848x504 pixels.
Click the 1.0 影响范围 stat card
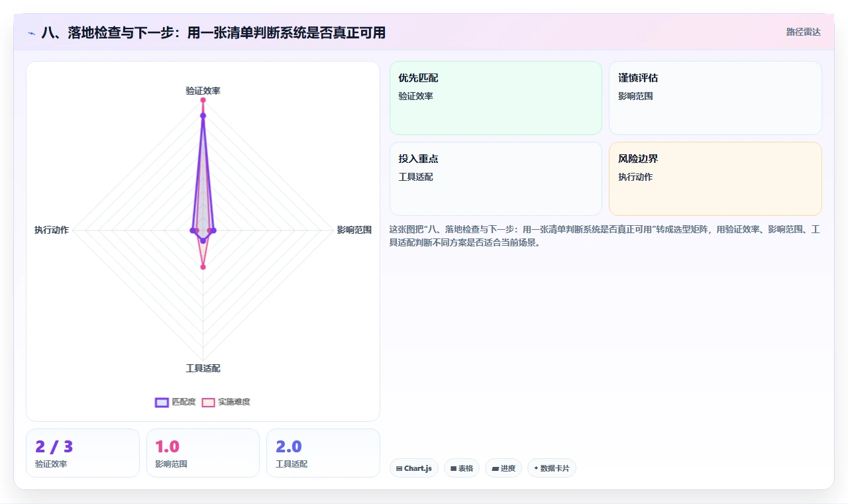click(203, 453)
